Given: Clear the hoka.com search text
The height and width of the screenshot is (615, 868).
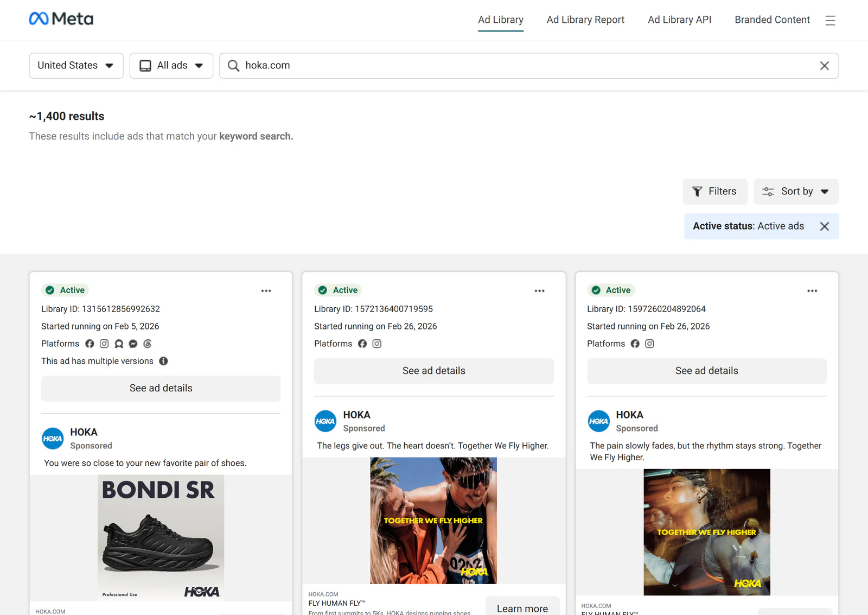Looking at the screenshot, I should 824,66.
